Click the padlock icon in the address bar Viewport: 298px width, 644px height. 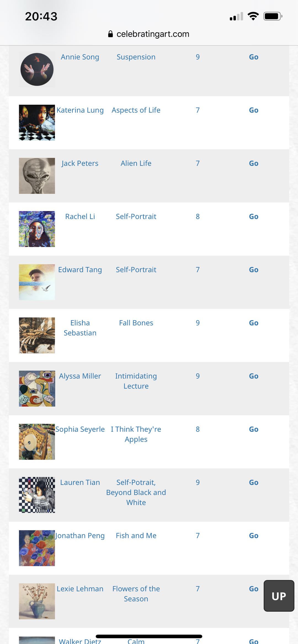(x=110, y=34)
